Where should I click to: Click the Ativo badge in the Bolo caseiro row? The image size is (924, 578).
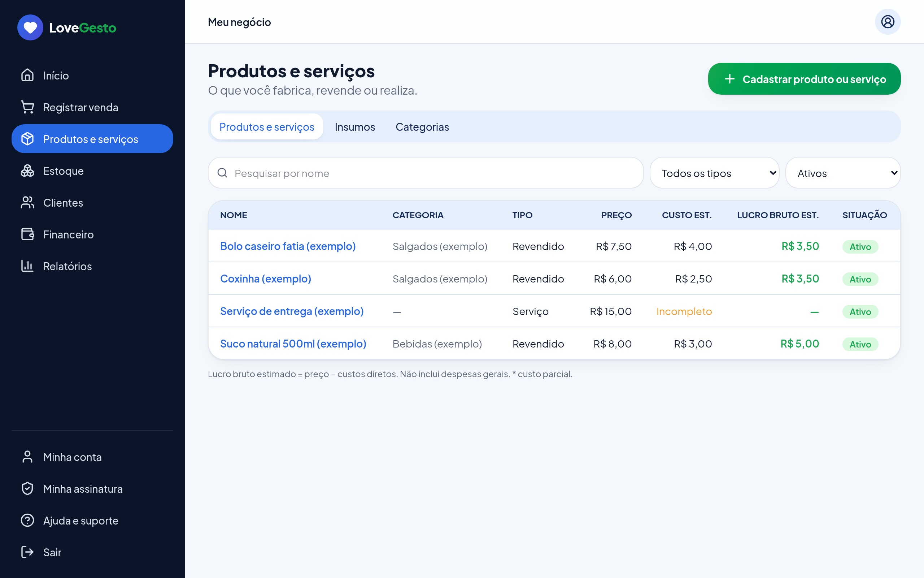point(860,247)
